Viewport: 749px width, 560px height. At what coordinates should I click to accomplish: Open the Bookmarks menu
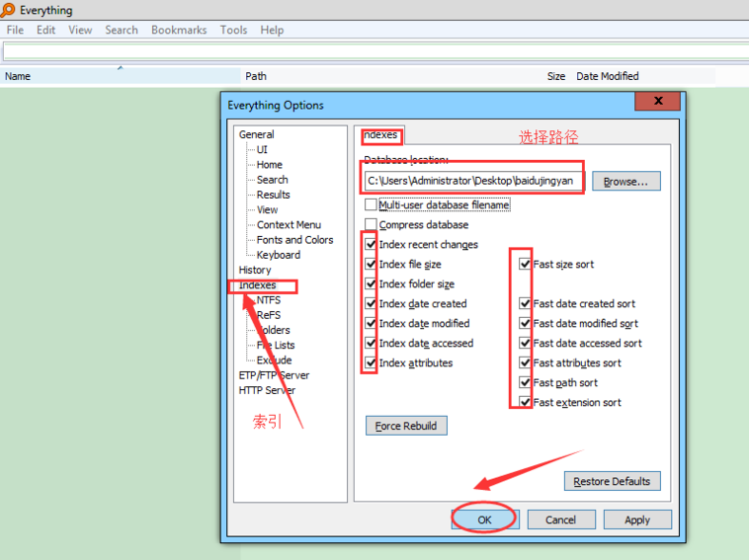click(179, 30)
